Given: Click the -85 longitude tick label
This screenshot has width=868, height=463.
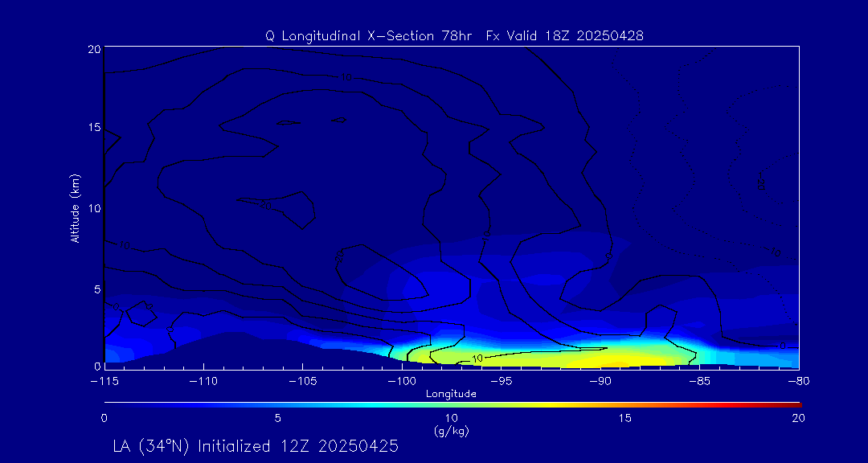Looking at the screenshot, I should tap(700, 382).
